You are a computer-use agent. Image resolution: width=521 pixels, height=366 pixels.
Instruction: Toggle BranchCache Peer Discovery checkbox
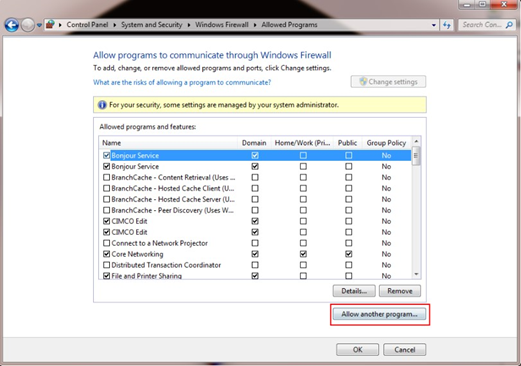pyautogui.click(x=106, y=210)
